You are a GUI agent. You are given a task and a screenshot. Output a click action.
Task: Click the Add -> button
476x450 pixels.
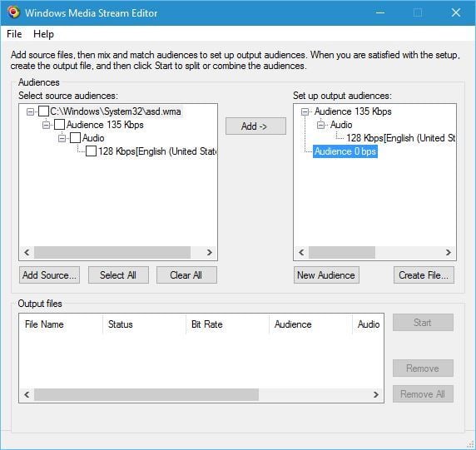255,126
